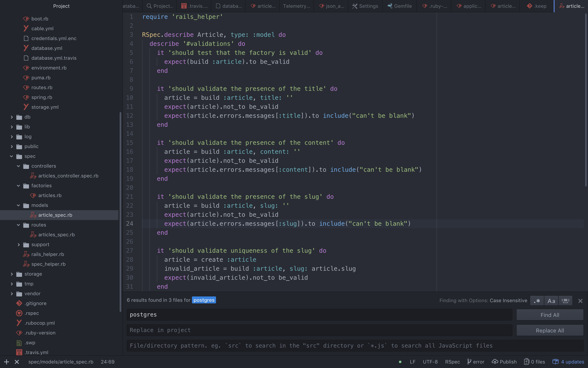Click 0 files in status bar
This screenshot has height=368, width=588.
click(535, 362)
